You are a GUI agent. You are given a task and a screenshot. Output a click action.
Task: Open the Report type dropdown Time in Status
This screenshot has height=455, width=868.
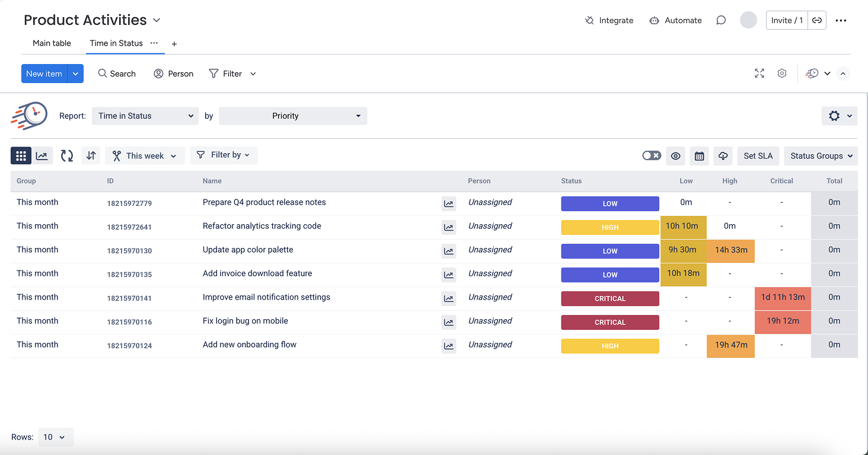[x=145, y=116]
